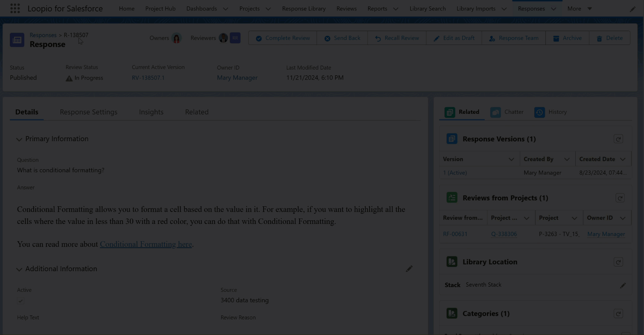Open the Response Team button
The width and height of the screenshot is (644, 335).
click(514, 38)
